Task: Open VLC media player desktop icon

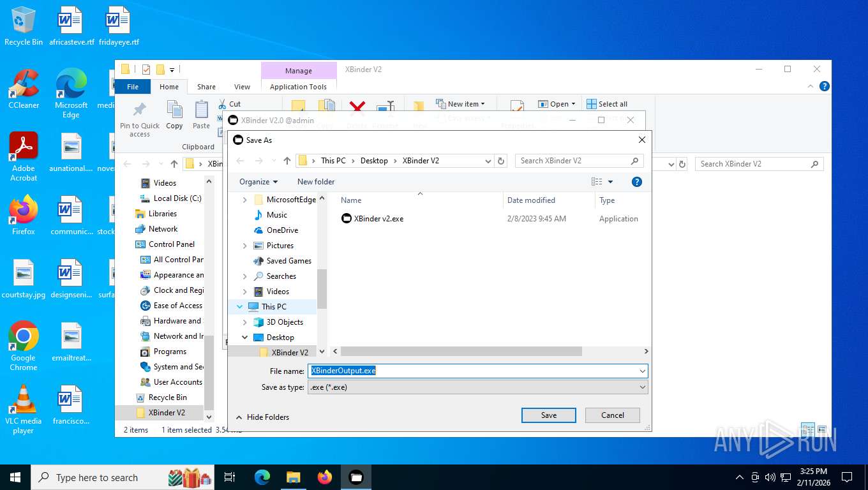Action: click(24, 410)
